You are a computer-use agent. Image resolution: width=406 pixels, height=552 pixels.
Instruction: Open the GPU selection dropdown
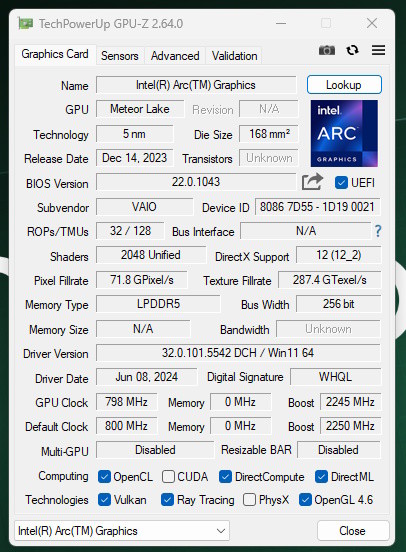click(122, 531)
